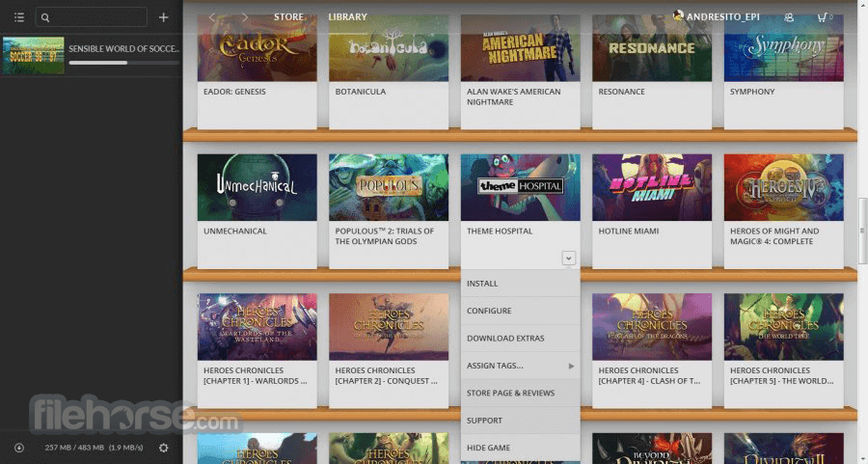Expand ASSIGN TAGS submenu
The width and height of the screenshot is (868, 464).
(x=521, y=366)
